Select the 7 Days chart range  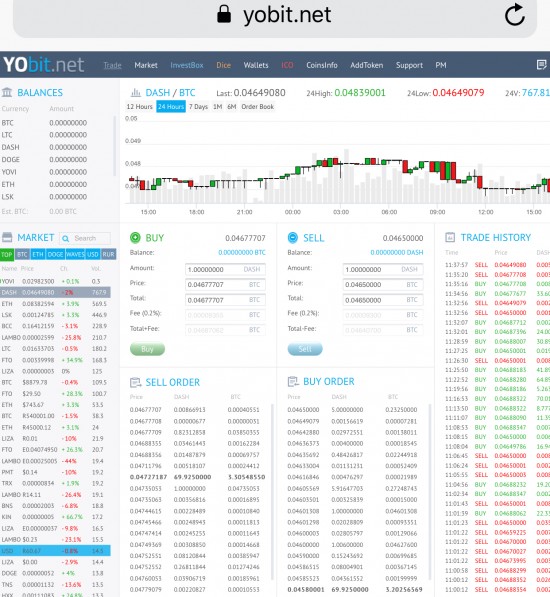[x=198, y=107]
